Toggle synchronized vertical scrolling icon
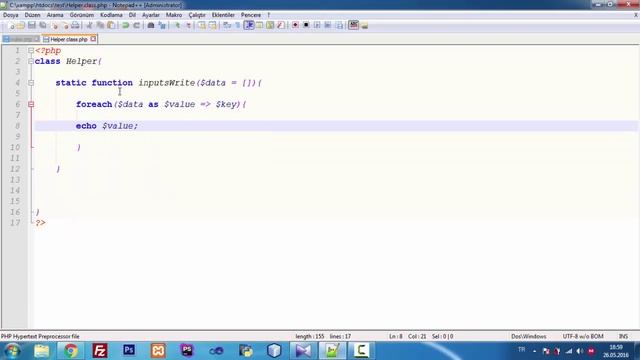Viewport: 640px width, 360px height. [x=202, y=25]
